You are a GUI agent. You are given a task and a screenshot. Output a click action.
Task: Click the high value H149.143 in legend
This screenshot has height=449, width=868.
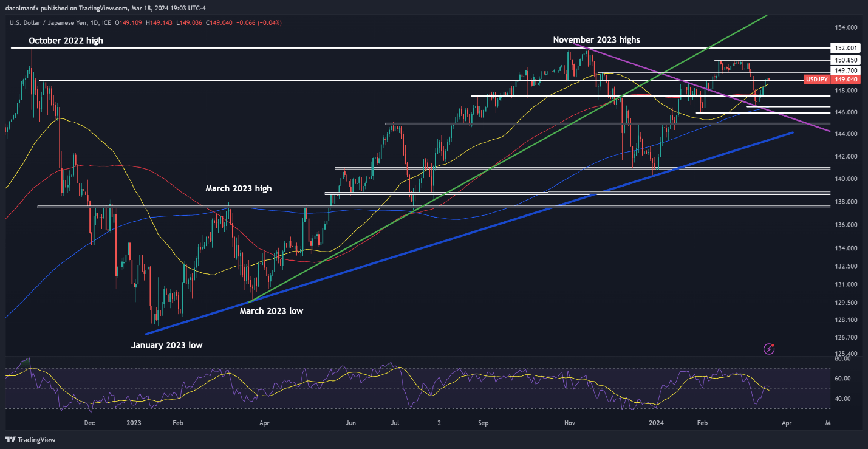pyautogui.click(x=160, y=22)
